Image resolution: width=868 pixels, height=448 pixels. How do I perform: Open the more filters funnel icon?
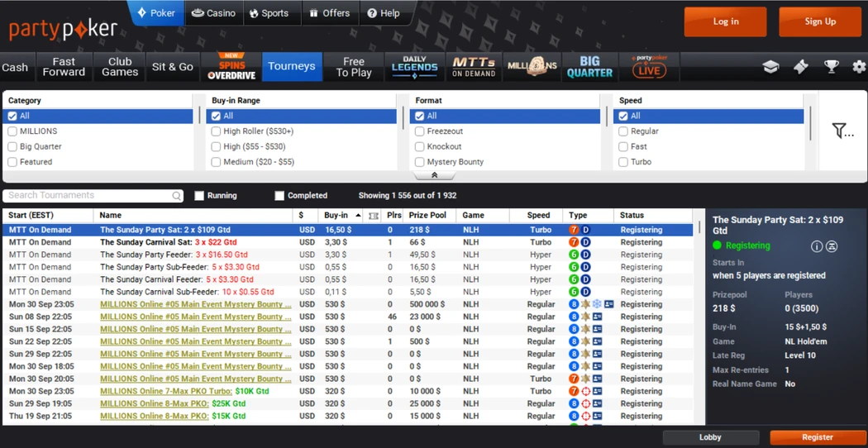pyautogui.click(x=842, y=131)
